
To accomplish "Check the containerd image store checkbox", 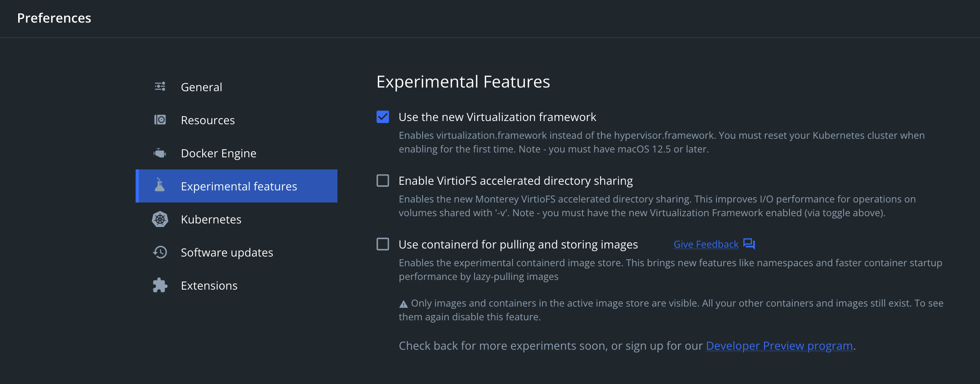I will [383, 244].
